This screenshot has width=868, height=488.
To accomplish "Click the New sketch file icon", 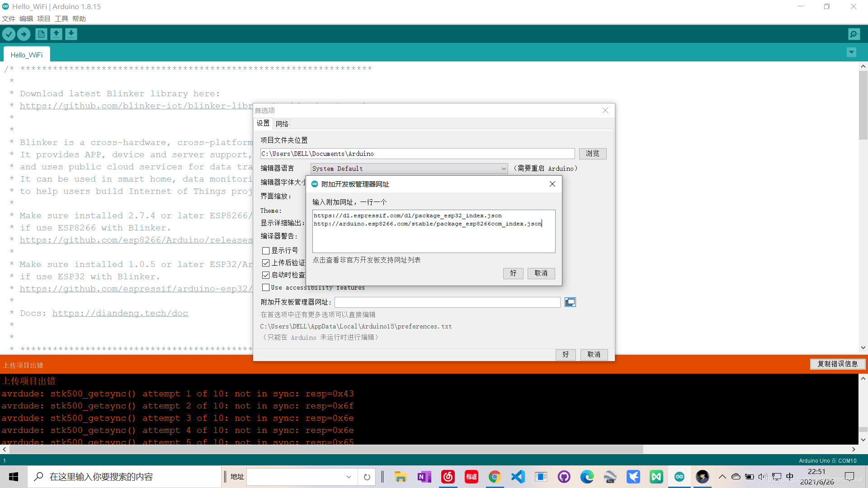I will pos(41,34).
